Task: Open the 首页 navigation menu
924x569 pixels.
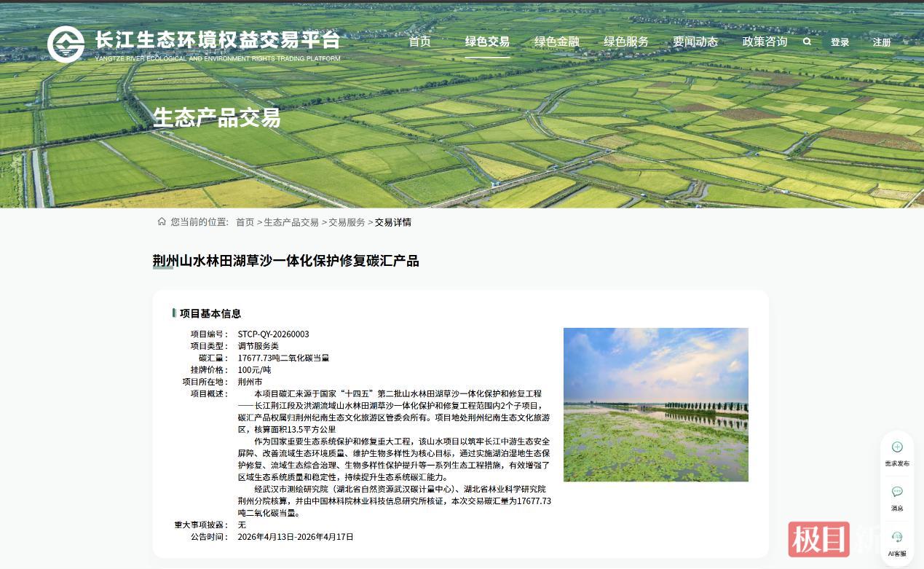Action: (420, 42)
